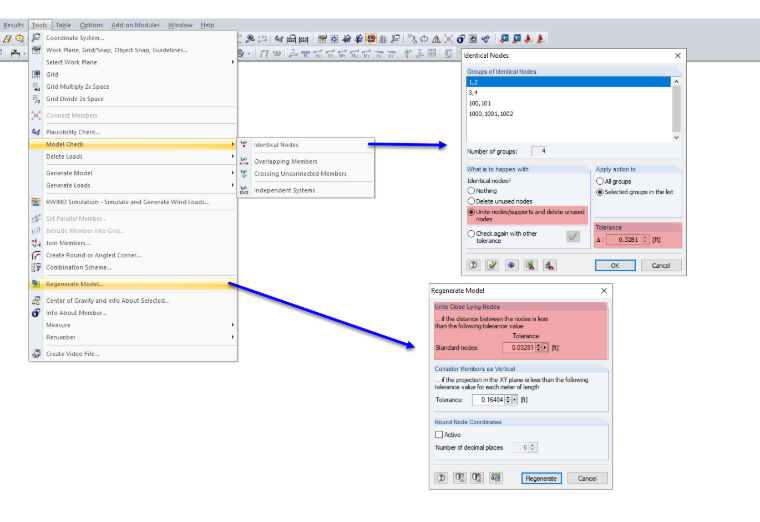Screen dimensions: 760x522
Task: Choose Grid Multiply 2x Space
Action: (x=133, y=86)
